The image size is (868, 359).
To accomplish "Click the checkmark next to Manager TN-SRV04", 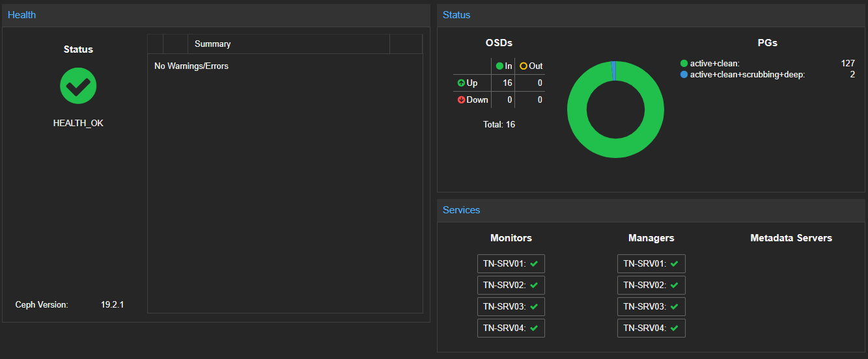I will pyautogui.click(x=675, y=328).
